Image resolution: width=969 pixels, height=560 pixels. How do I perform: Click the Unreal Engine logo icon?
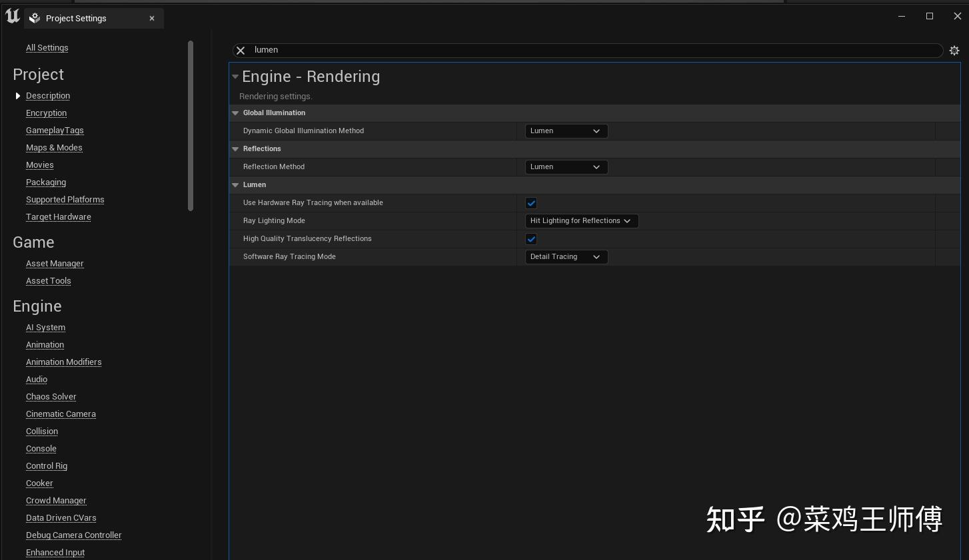(x=11, y=16)
